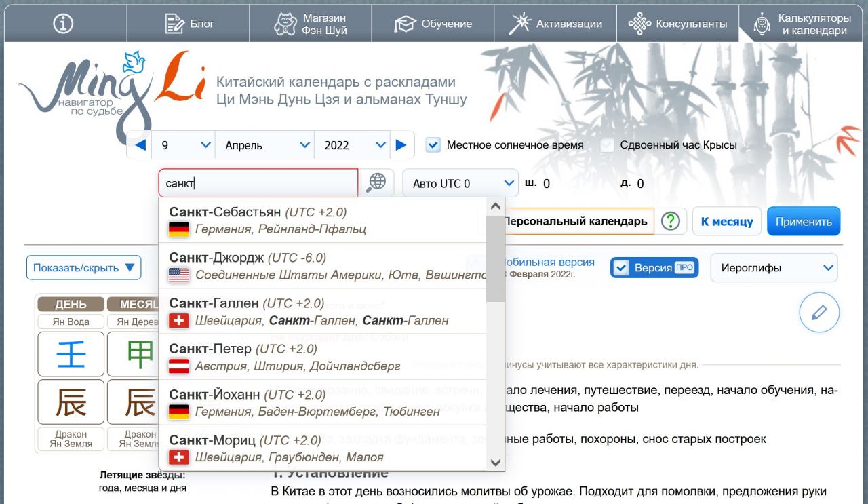This screenshot has width=868, height=504.
Task: Expand the Авто UTC 0 timezone dropdown
Action: [460, 184]
